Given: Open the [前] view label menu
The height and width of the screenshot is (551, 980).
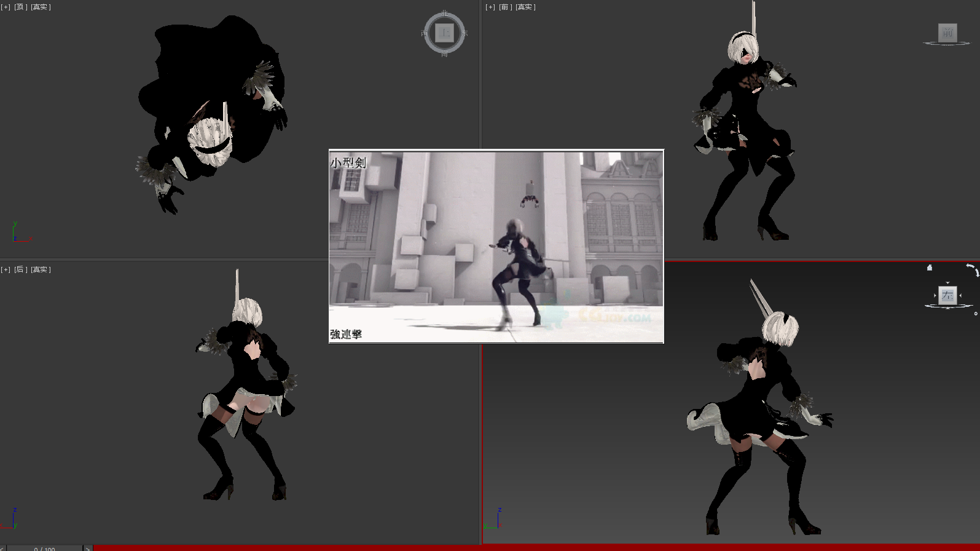Looking at the screenshot, I should tap(505, 7).
